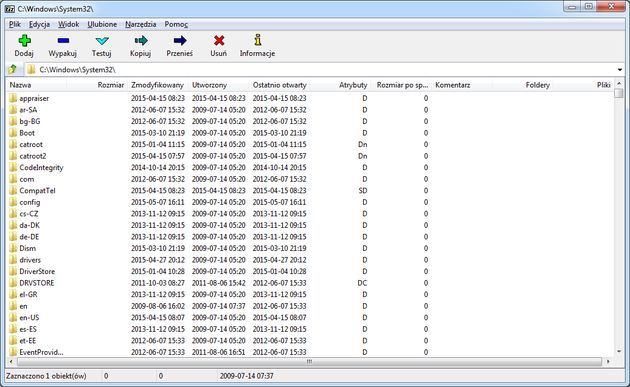
Task: Click the DC attribute in DRVSTORE row
Action: [x=362, y=283]
